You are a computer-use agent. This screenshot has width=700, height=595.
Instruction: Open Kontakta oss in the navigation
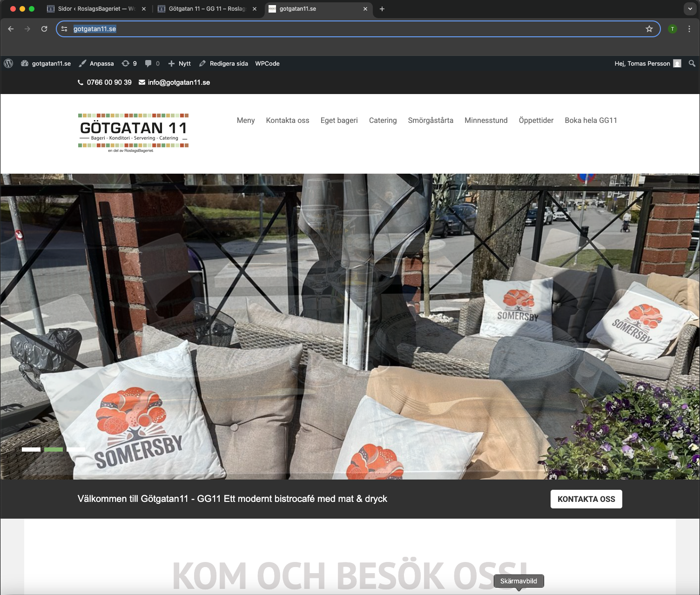(x=288, y=120)
